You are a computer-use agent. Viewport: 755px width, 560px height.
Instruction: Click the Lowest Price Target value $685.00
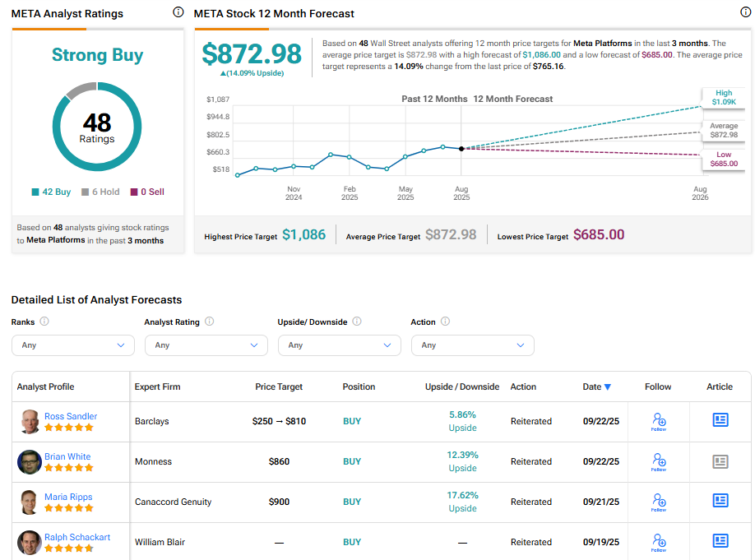(x=599, y=234)
